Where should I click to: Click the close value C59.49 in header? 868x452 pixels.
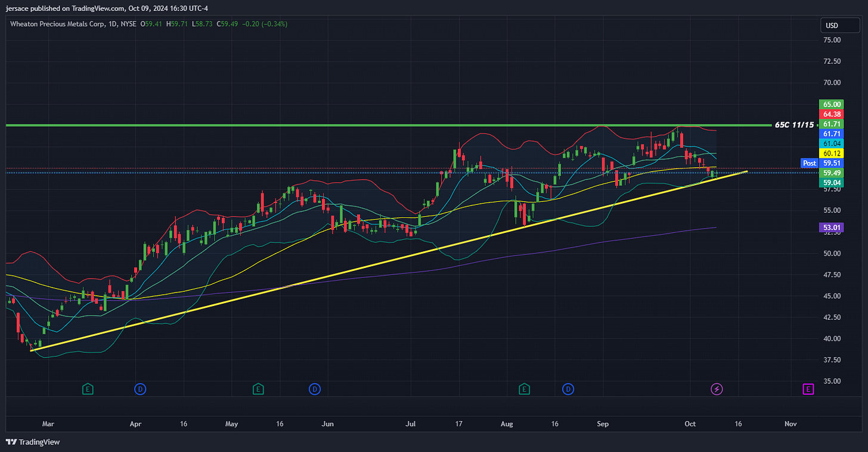click(227, 24)
